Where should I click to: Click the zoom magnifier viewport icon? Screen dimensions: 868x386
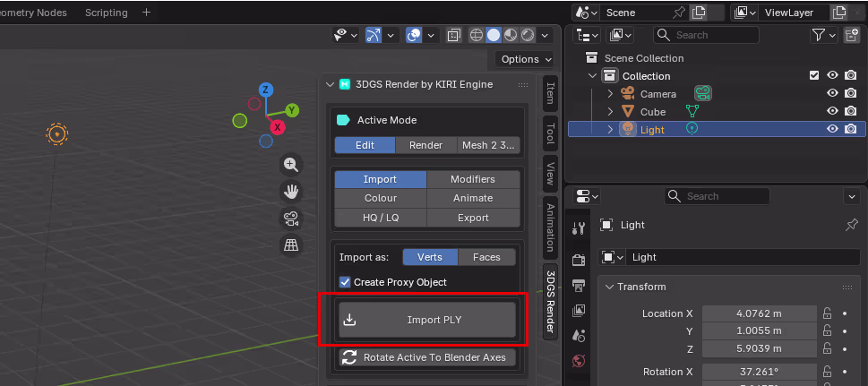point(291,165)
